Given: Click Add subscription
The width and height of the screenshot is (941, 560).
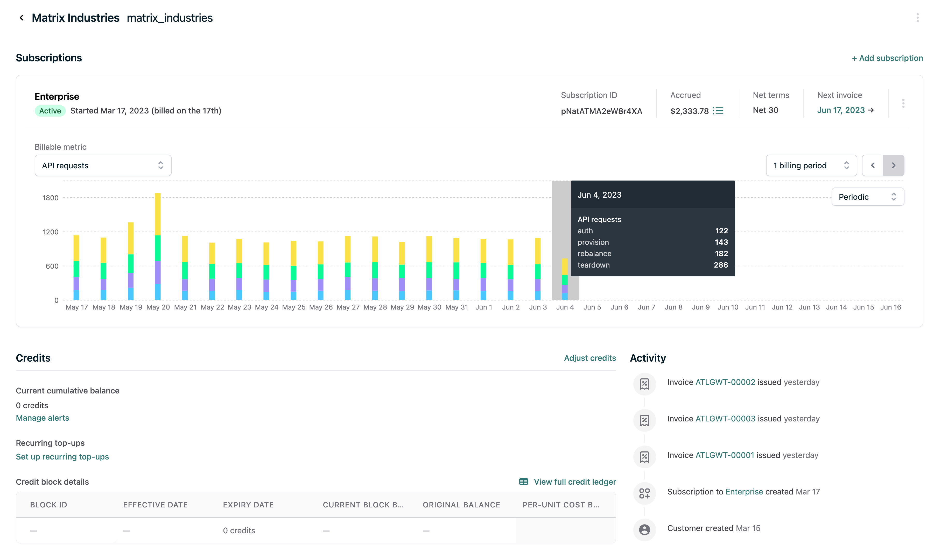Looking at the screenshot, I should click(x=887, y=58).
